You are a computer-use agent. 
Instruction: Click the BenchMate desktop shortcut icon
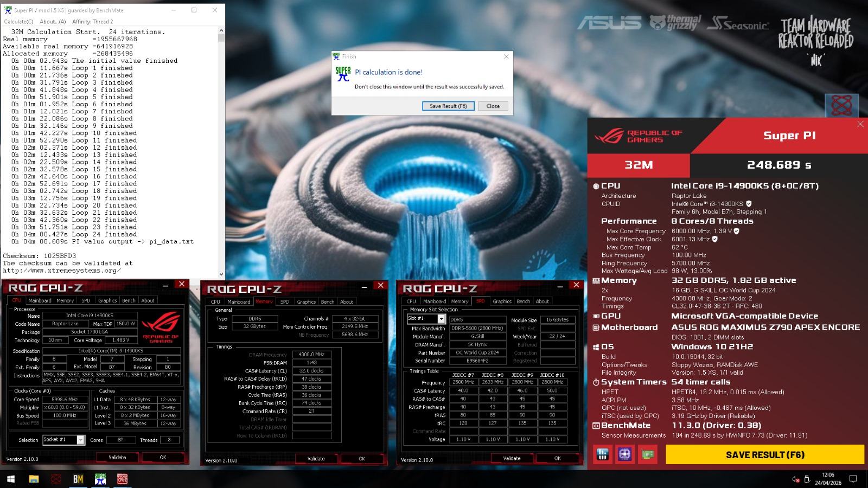[x=841, y=105]
